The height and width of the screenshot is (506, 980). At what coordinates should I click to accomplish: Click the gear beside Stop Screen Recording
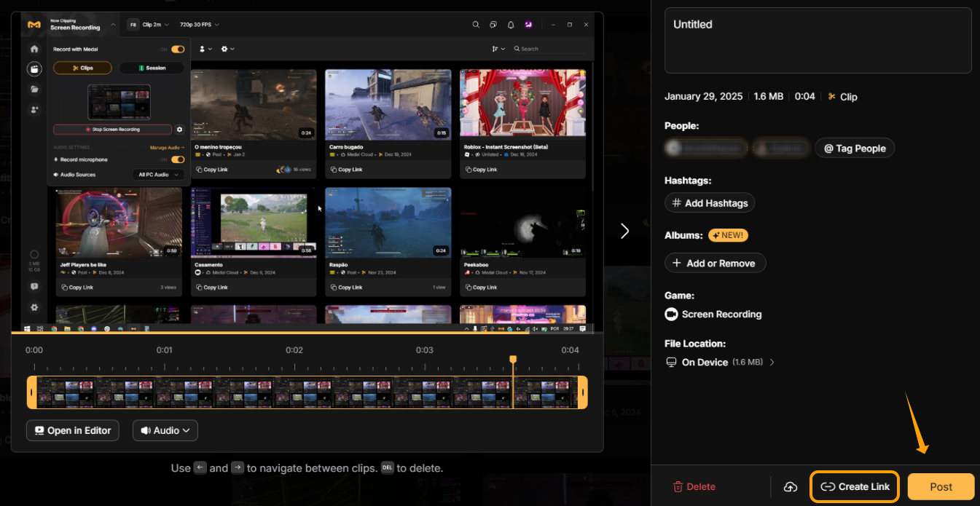pos(180,130)
